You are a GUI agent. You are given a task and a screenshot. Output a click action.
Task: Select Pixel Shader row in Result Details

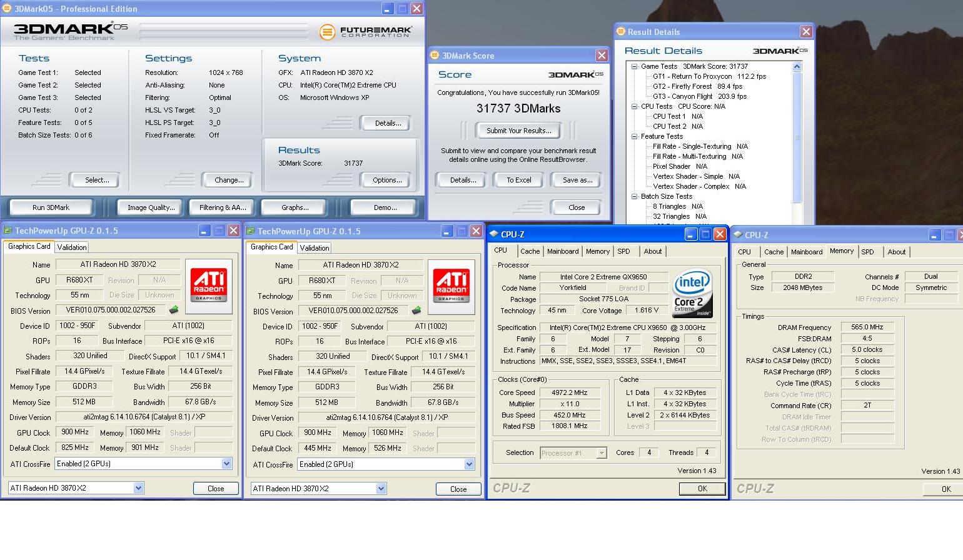(x=680, y=166)
